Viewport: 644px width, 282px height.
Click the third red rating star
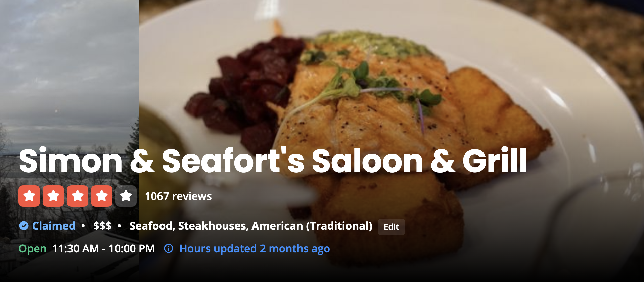[78, 196]
